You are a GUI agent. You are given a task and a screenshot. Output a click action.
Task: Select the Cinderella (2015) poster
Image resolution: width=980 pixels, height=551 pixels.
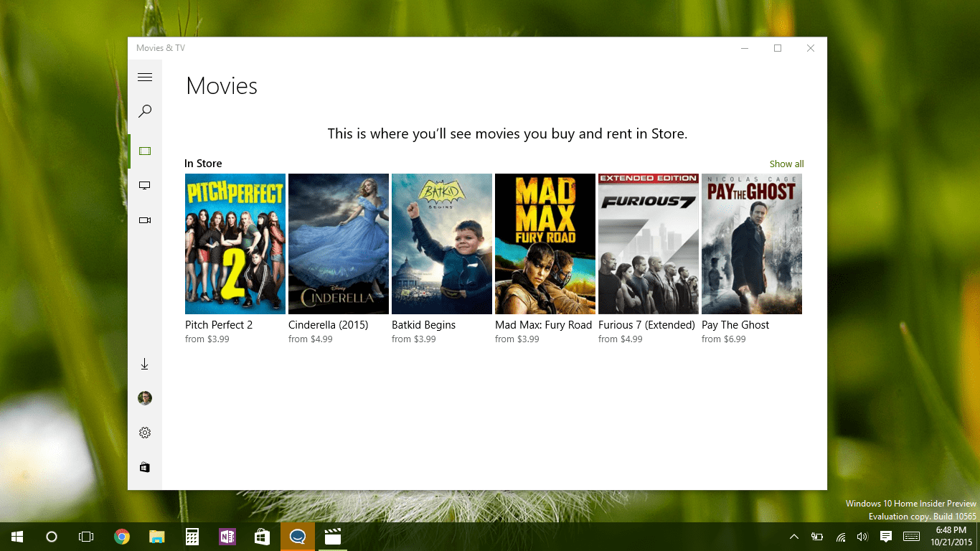(339, 244)
